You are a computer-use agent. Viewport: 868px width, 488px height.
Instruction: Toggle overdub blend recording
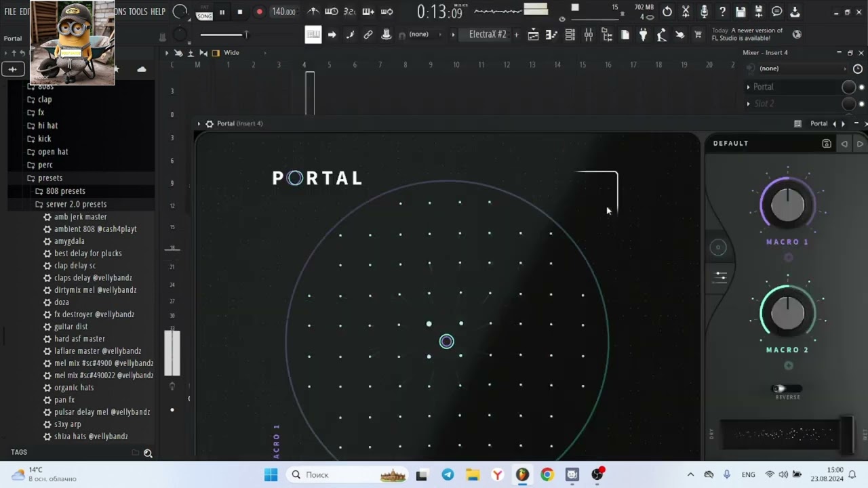coord(368,12)
